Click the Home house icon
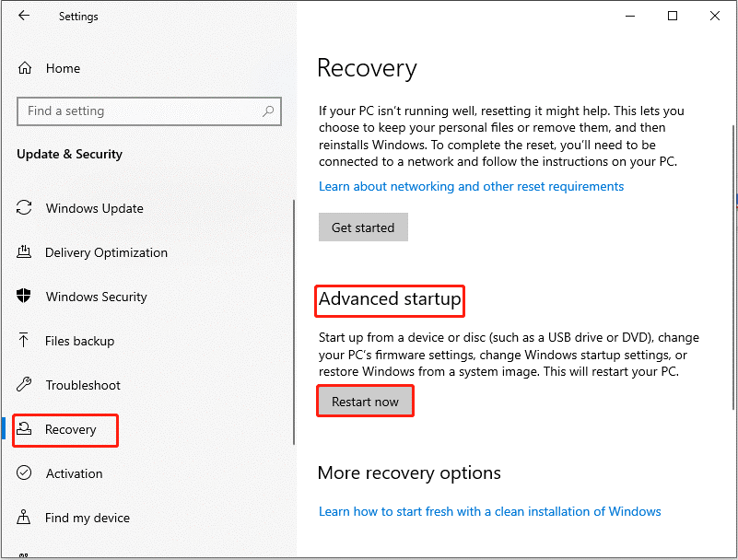The width and height of the screenshot is (738, 560). 26,67
